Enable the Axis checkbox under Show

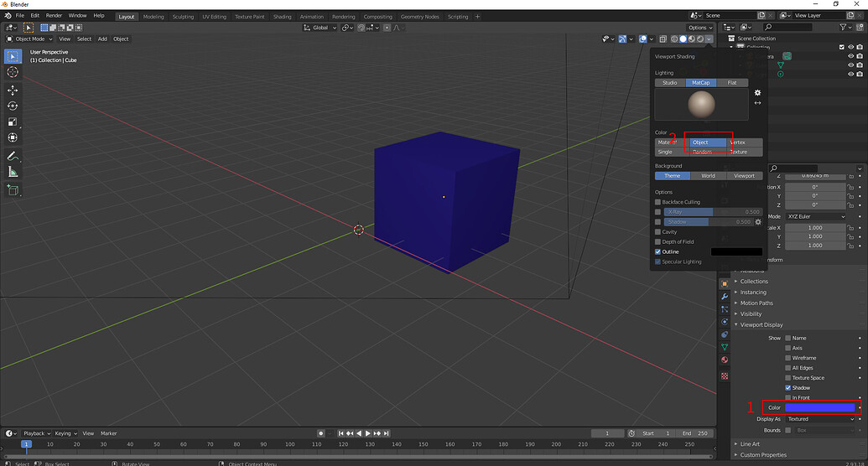(x=787, y=348)
